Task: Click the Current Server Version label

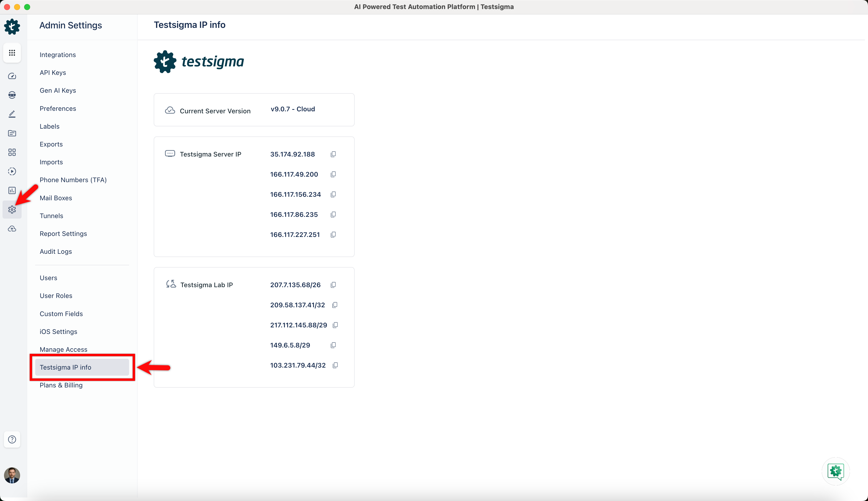Action: (215, 111)
